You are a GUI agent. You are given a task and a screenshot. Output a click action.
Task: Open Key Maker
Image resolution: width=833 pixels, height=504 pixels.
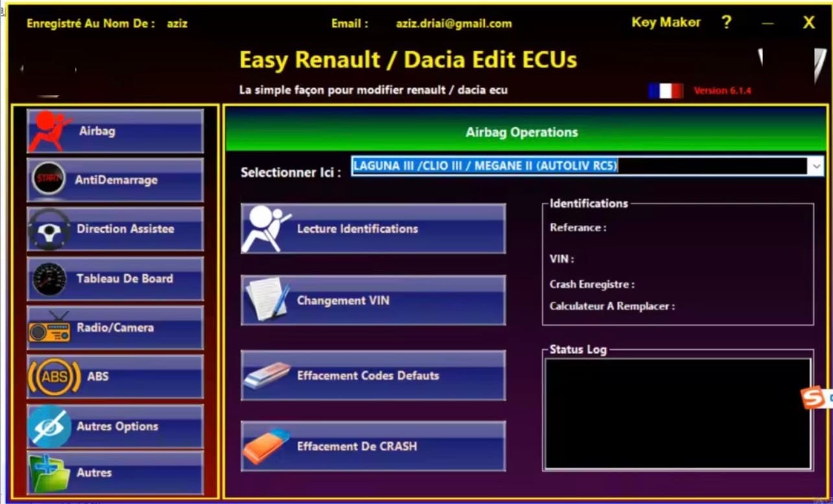[666, 23]
